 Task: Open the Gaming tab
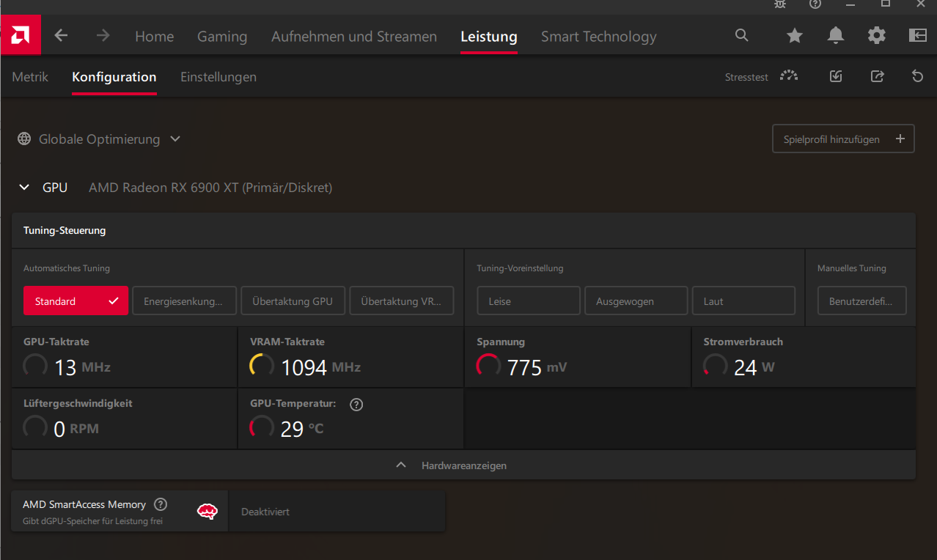pos(222,36)
